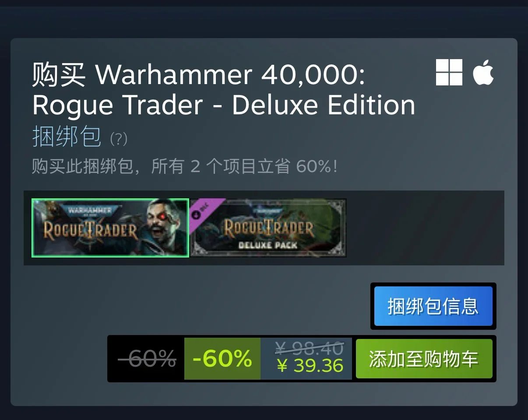Open the Rogue Trader base game thumbnail
528x420 pixels.
pos(110,228)
